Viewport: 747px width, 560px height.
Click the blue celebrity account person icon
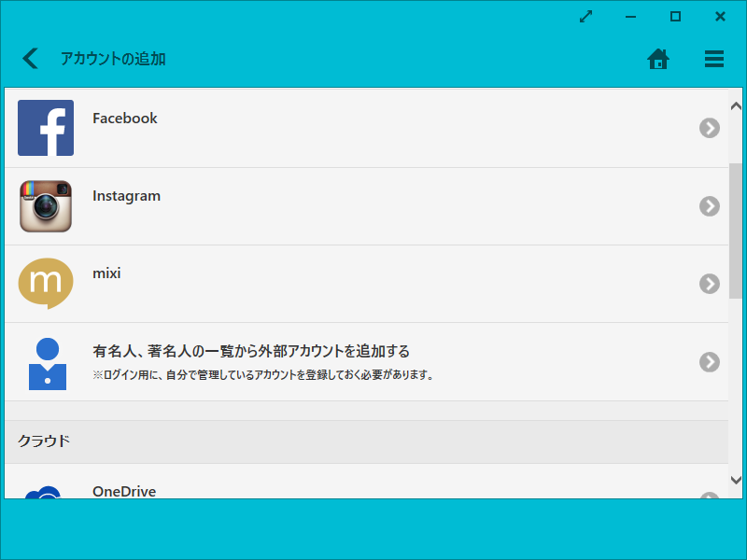click(48, 364)
